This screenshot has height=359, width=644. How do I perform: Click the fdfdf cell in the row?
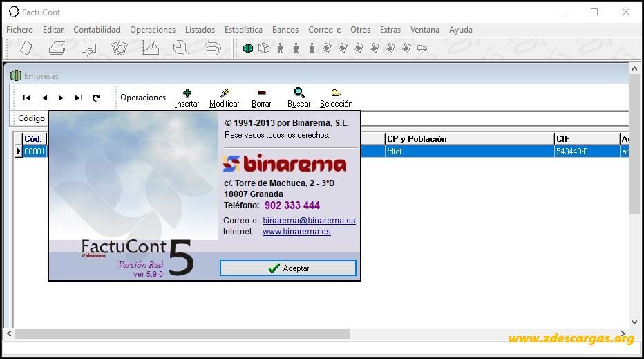[x=469, y=151]
